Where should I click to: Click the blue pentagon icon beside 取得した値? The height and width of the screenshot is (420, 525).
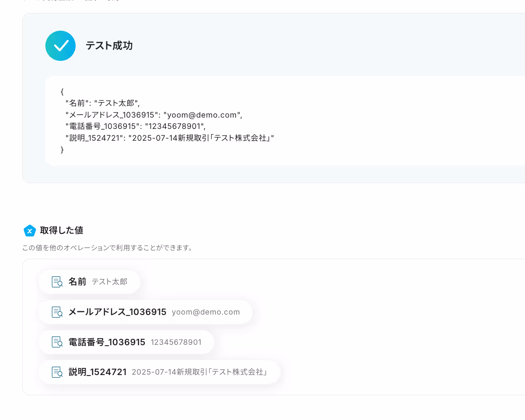30,231
